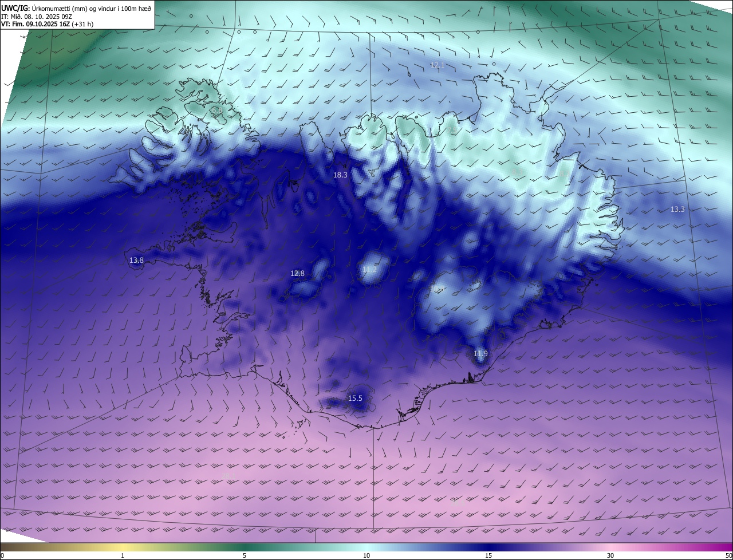Click the valid time line "VT: Fim. 09.10.2025 16Z"

[35, 24]
